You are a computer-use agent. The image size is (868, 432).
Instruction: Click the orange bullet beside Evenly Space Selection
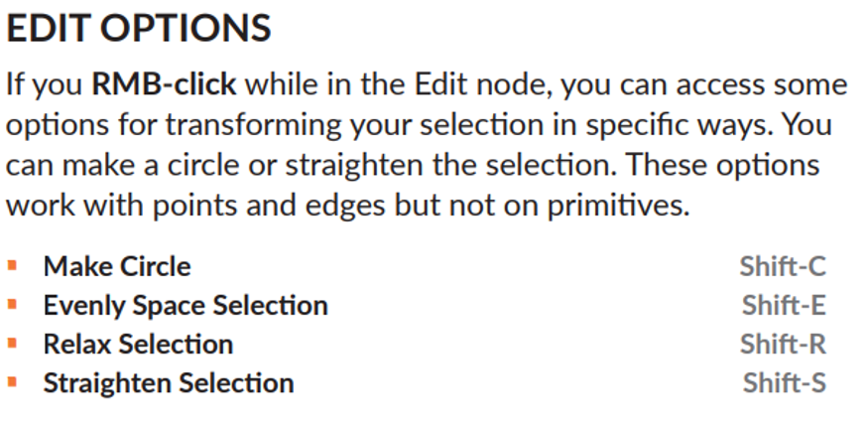13,305
